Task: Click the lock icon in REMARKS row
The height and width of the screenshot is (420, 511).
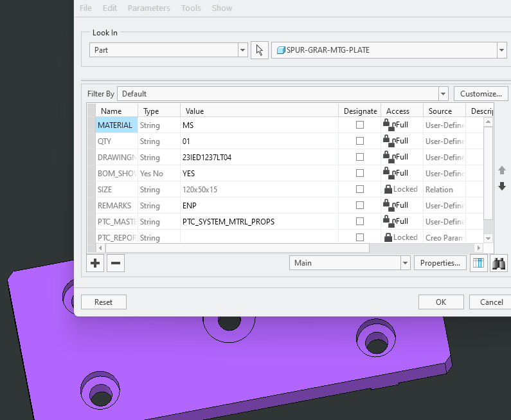Action: 388,205
